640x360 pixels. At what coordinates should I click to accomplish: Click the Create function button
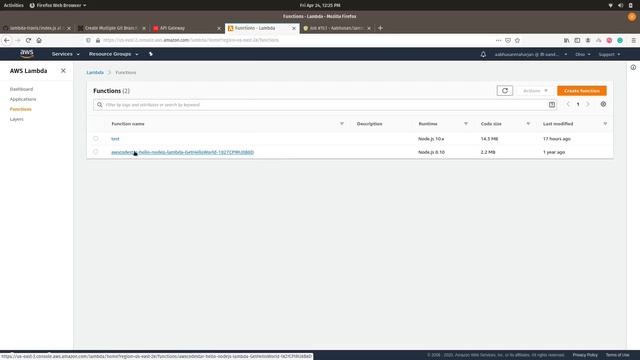coord(582,91)
